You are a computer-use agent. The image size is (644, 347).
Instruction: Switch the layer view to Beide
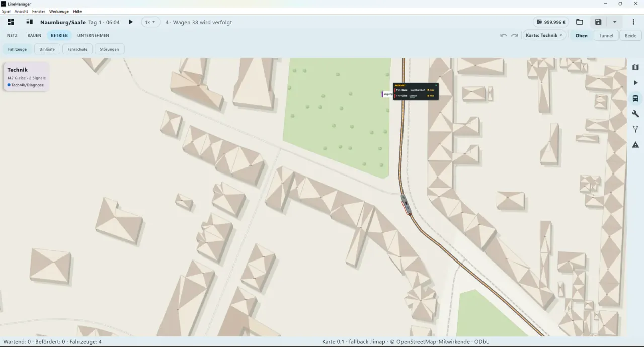click(630, 36)
